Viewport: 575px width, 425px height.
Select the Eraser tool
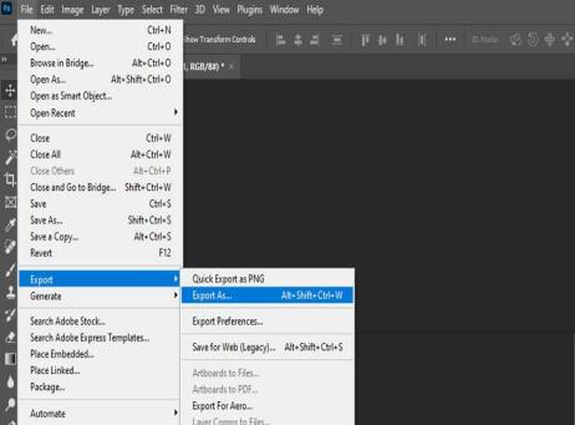[x=10, y=337]
